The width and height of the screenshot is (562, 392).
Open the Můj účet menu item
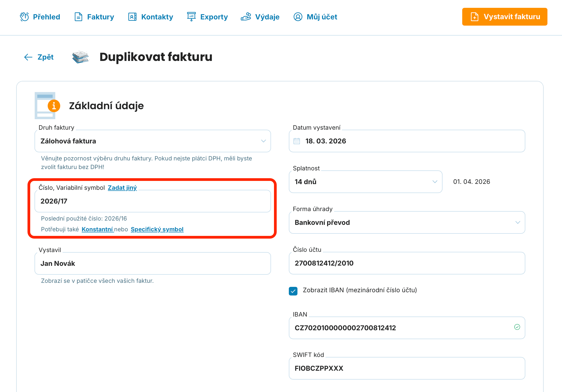pyautogui.click(x=315, y=17)
